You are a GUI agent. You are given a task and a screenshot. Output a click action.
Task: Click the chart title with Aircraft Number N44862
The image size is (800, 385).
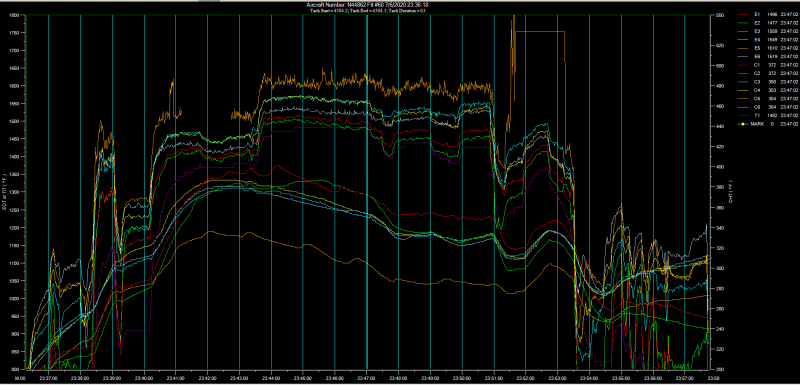point(367,5)
